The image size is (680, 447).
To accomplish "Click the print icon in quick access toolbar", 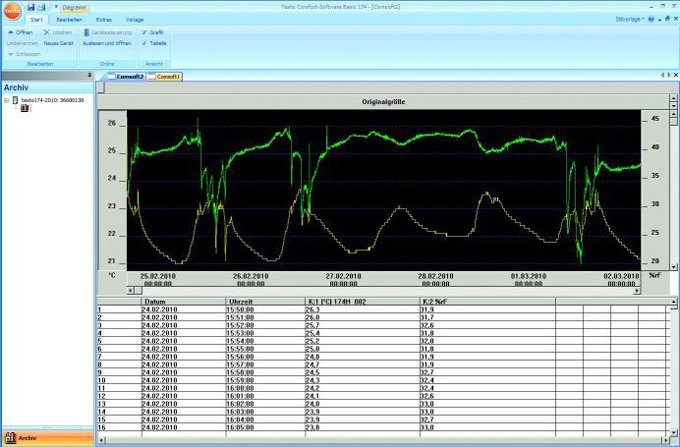I will click(x=42, y=7).
